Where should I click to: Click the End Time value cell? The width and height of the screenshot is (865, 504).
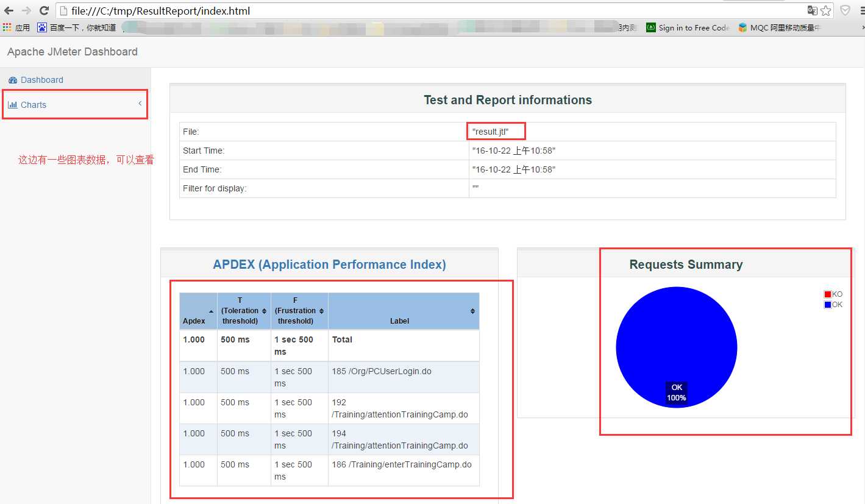[x=652, y=169]
